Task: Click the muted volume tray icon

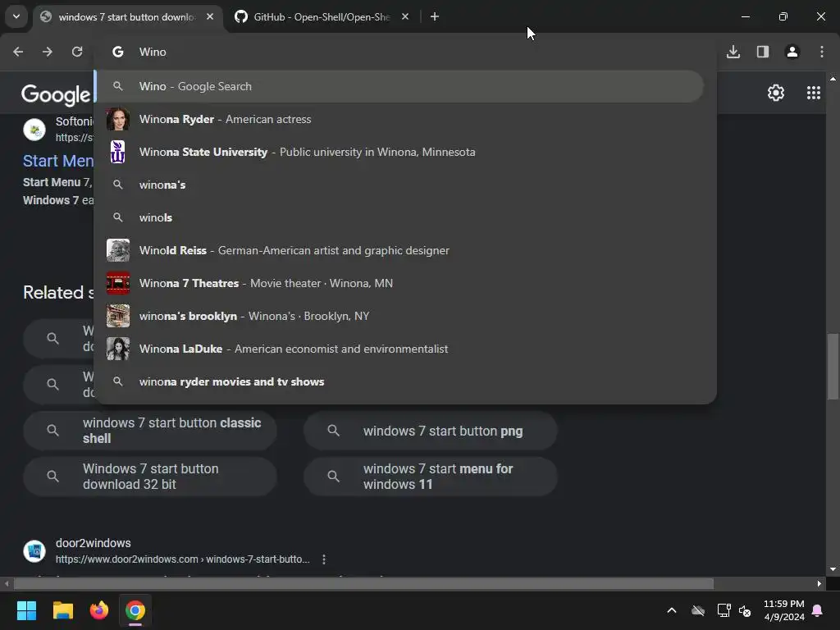Action: point(745,610)
